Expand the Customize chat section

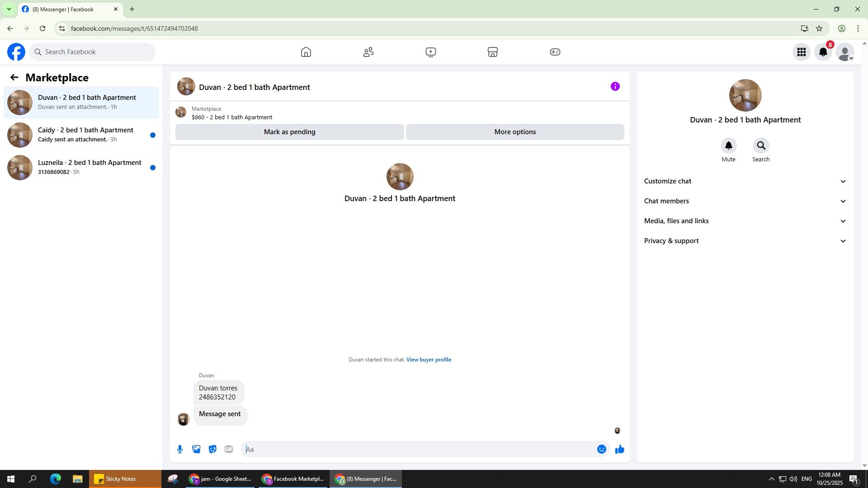(745, 181)
